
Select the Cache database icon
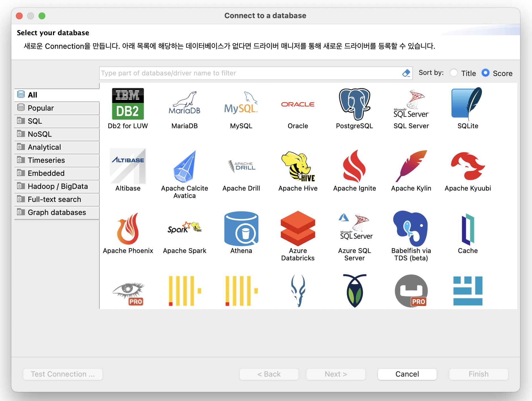point(468,229)
